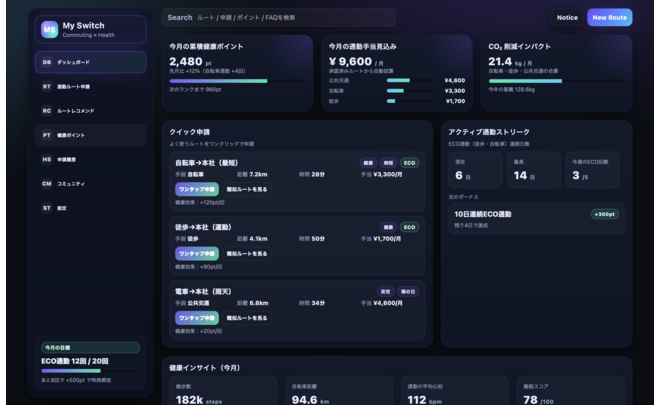
Task: Click the 10日連続ECO通勤 bonus card title
Action: 482,214
